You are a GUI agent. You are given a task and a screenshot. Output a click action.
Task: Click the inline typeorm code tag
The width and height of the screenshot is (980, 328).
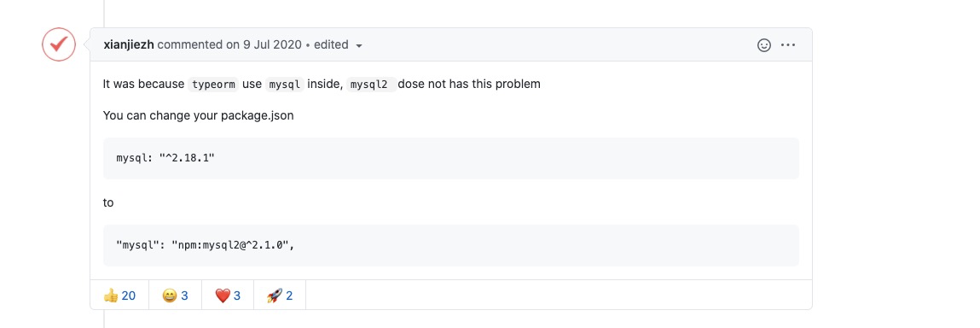(213, 84)
